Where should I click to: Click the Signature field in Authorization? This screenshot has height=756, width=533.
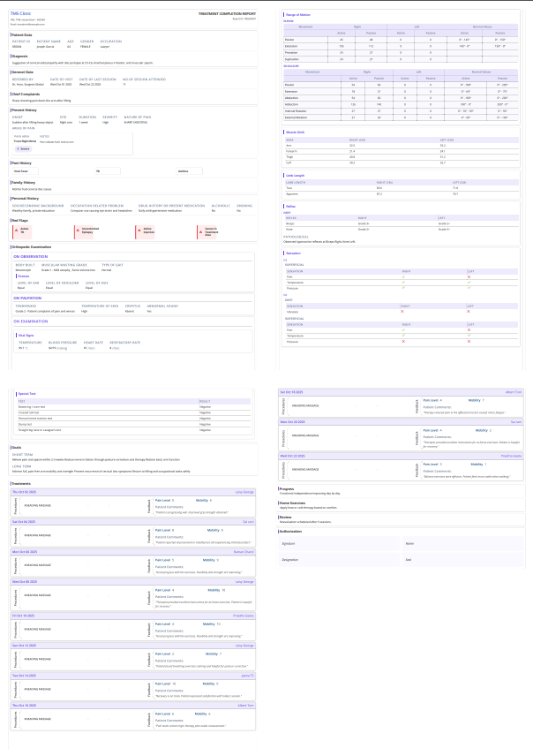coord(341,543)
